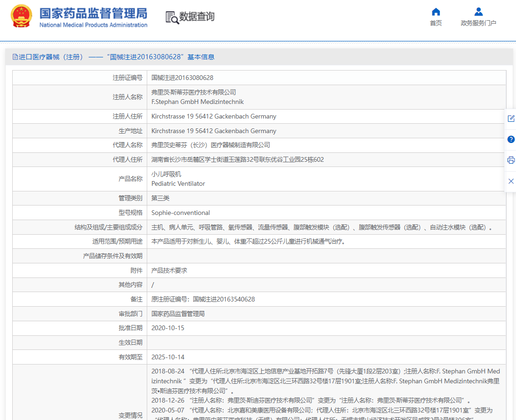The width and height of the screenshot is (516, 420).
Task: Click the original registration number 国械注进20163540628
Action: coord(224,299)
